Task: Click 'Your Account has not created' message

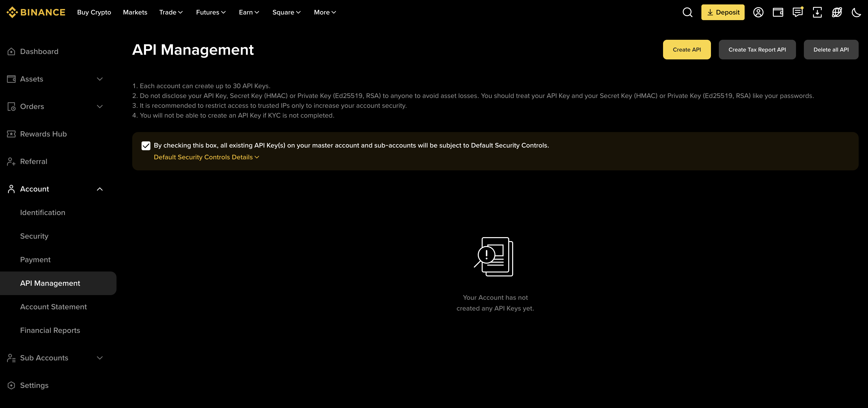Action: (x=495, y=303)
